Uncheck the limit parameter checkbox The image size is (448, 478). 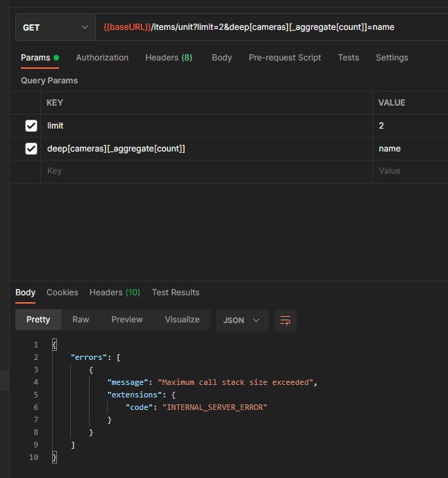pyautogui.click(x=31, y=126)
